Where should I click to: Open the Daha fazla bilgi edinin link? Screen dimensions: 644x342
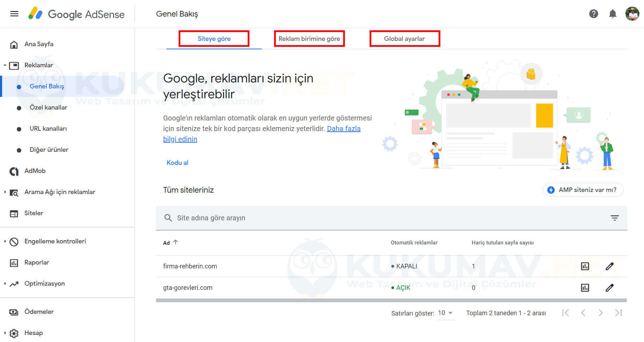tap(262, 134)
